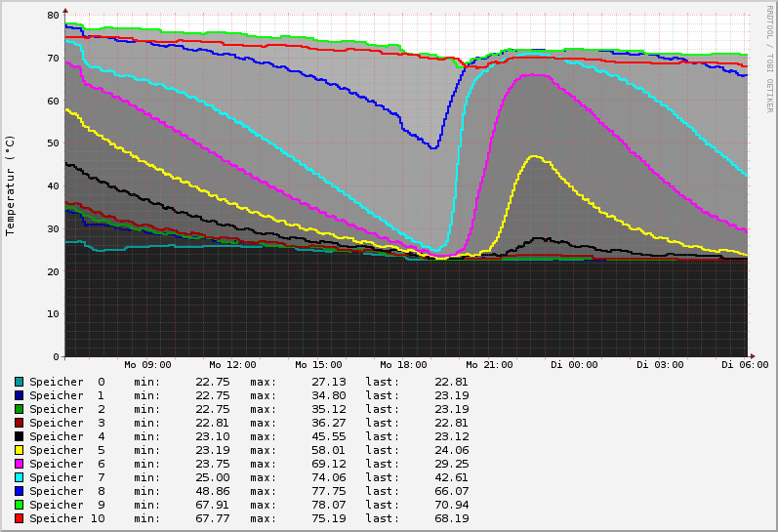Screen dimensions: 778x532
Task: Click the Di 00:00 time axis label
Action: click(574, 365)
